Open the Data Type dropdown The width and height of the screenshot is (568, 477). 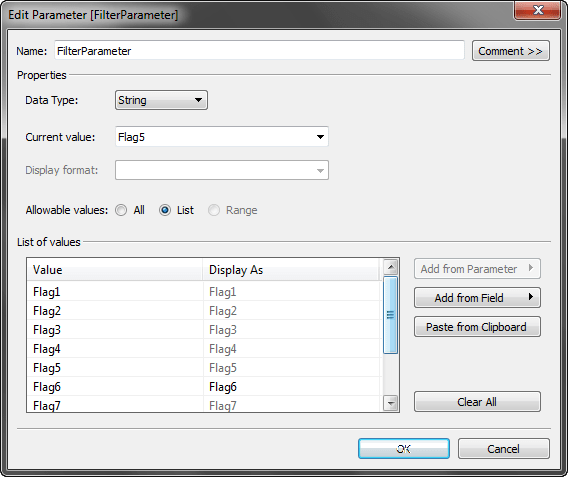(161, 100)
